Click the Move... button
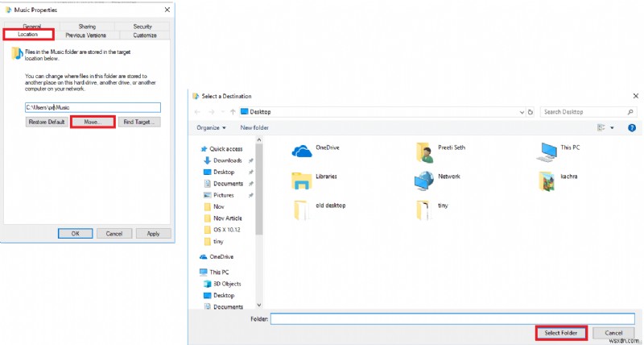Screen dimensions: 644x345 coord(93,123)
